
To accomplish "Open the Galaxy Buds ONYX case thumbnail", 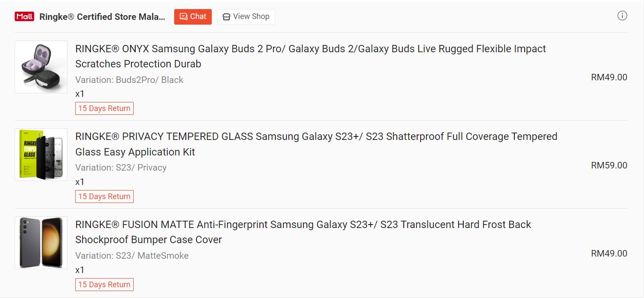I will (41, 67).
